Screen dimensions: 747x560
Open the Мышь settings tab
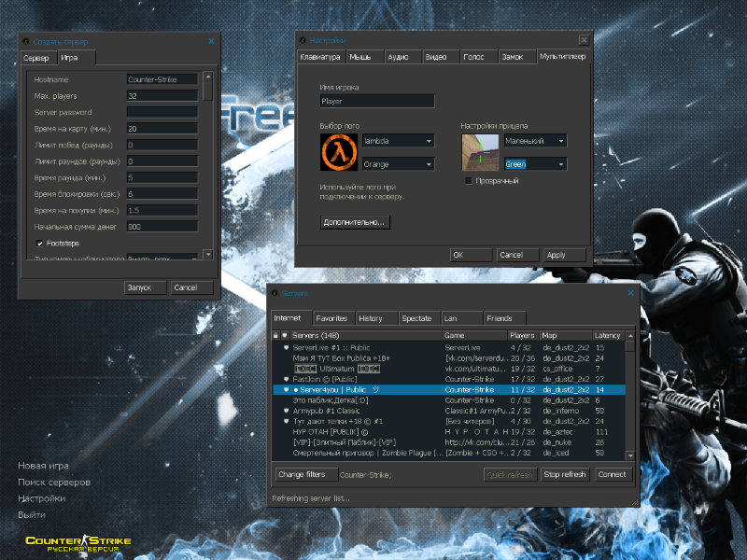365,57
